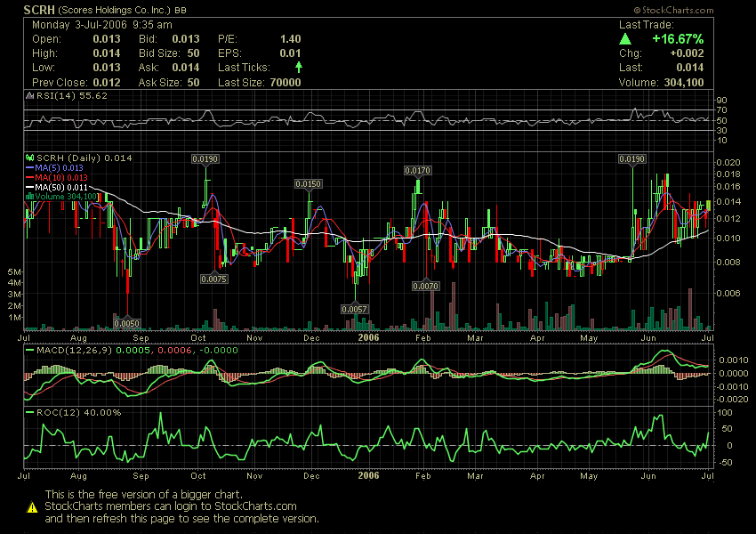Click the 0.0070 low price tag
Screen dimensions: 756x534
click(425, 286)
